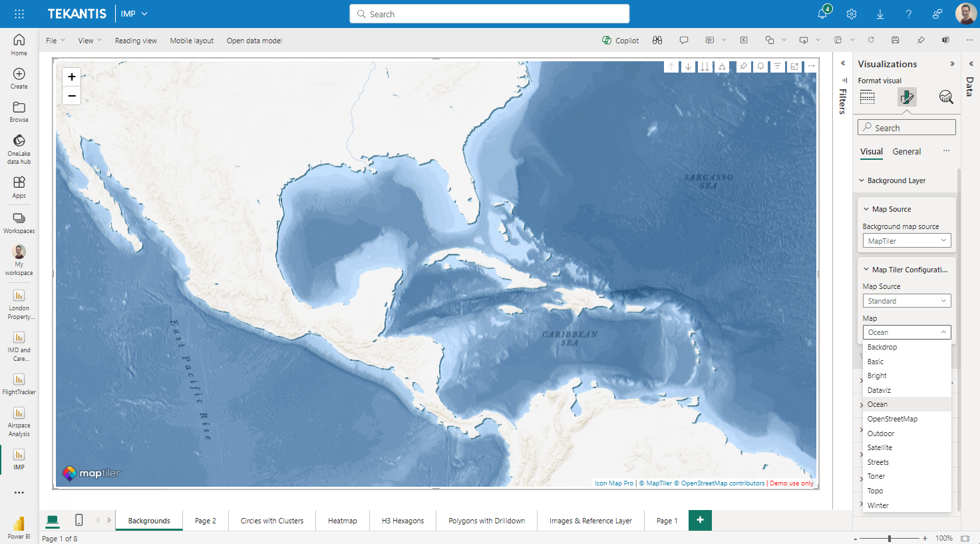Launch Copilot from the toolbar
980x544 pixels.
(x=620, y=40)
